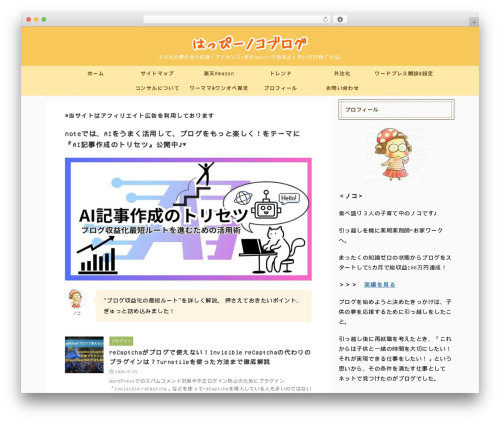This screenshot has height=423, width=500.
Task: Click the noteでは、AIをうまく活用して heading text
Action: (182, 139)
